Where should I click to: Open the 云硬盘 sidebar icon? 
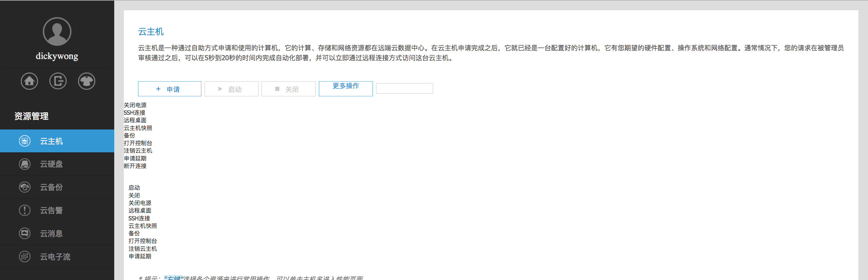click(25, 164)
